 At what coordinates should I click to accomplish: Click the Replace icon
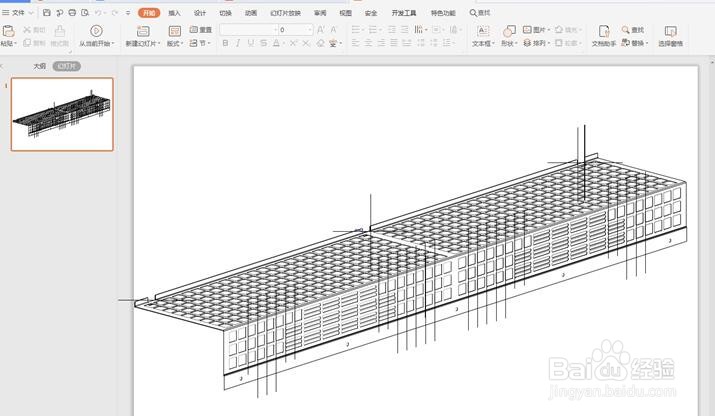point(626,43)
